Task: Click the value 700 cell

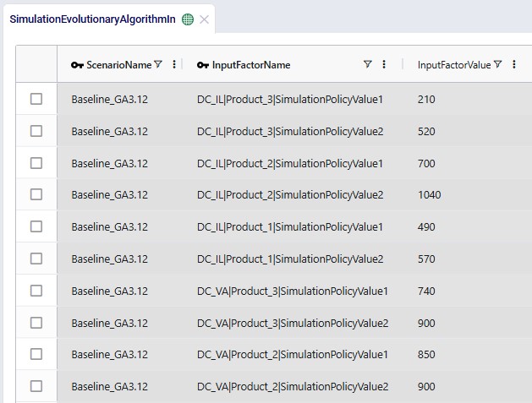Action: [x=426, y=163]
